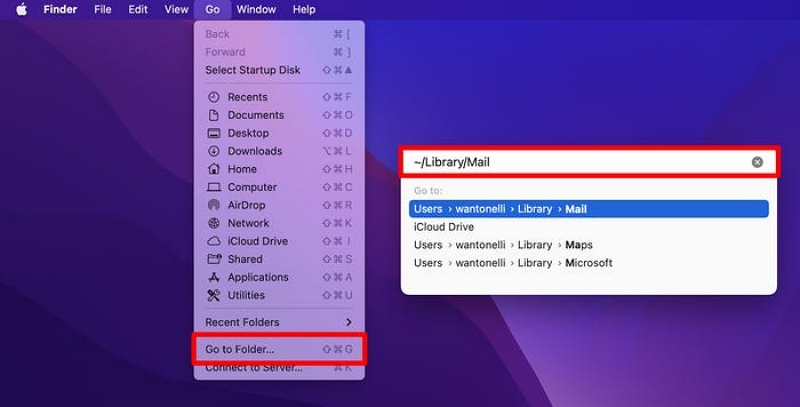Open the Edit menu
Image resolution: width=800 pixels, height=407 pixels.
[138, 9]
